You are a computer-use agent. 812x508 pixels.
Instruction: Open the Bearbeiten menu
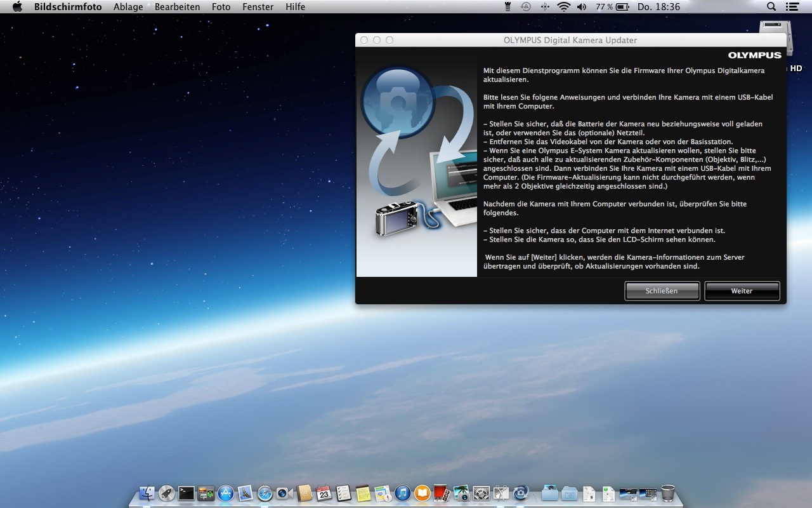coord(178,7)
